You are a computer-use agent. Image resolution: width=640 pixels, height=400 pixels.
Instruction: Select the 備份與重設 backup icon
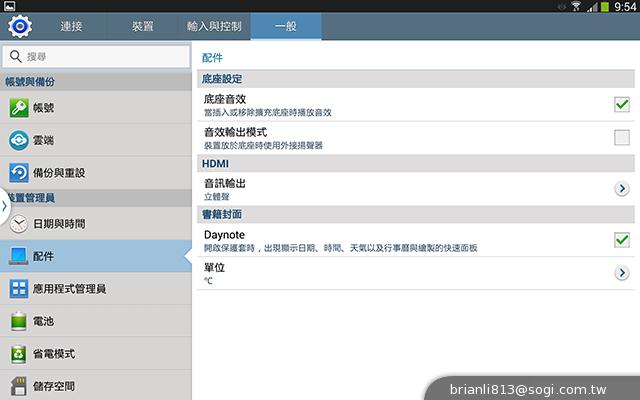tap(19, 172)
